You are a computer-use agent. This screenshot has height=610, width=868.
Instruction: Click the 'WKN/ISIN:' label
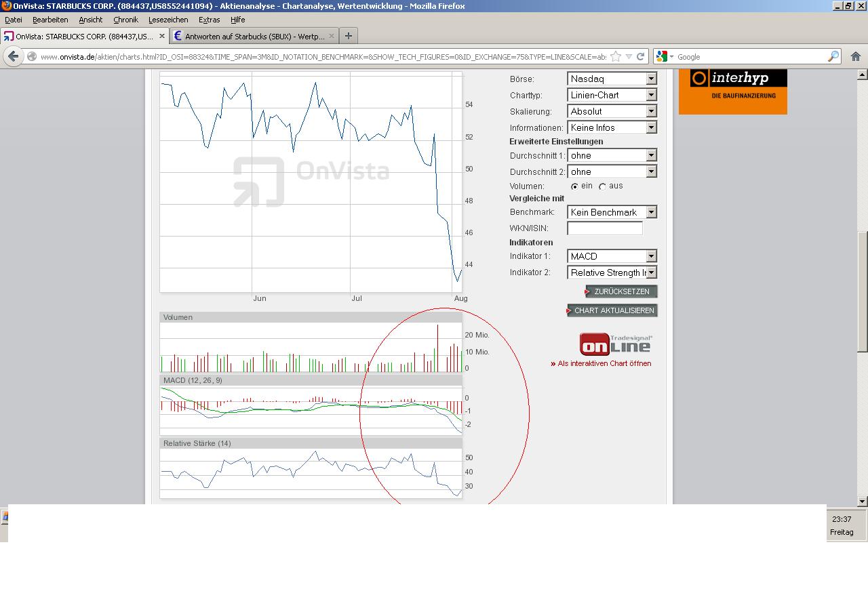click(x=529, y=228)
